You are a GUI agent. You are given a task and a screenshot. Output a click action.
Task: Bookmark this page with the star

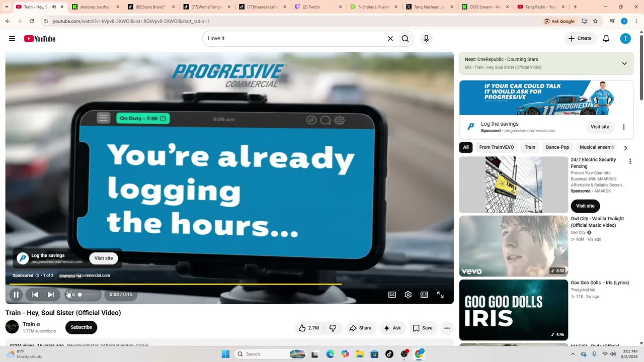(x=595, y=21)
